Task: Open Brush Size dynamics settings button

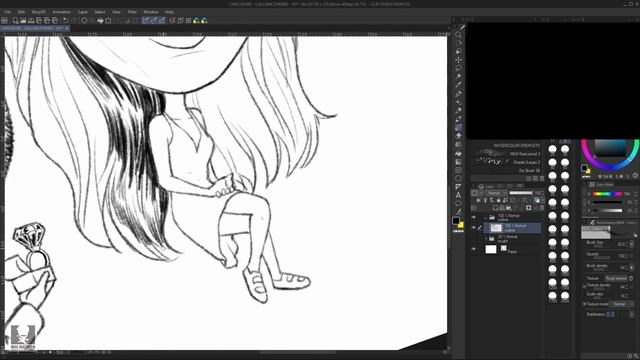Action: pyautogui.click(x=631, y=244)
